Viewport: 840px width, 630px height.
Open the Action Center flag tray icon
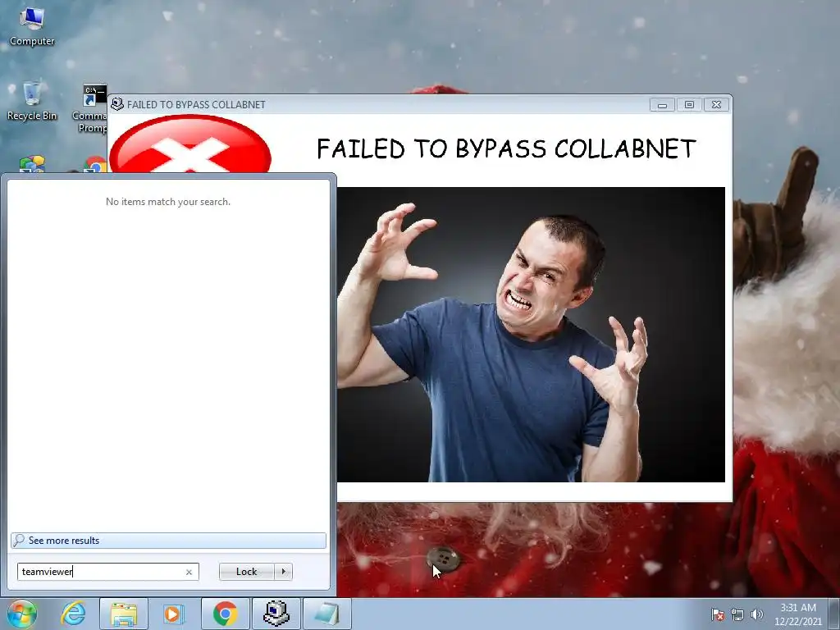tap(717, 614)
